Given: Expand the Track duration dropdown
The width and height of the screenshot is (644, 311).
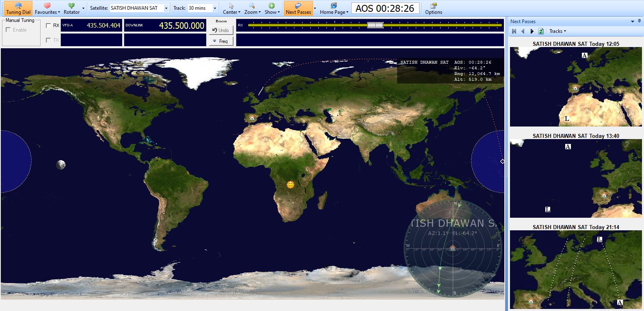Looking at the screenshot, I should 215,8.
